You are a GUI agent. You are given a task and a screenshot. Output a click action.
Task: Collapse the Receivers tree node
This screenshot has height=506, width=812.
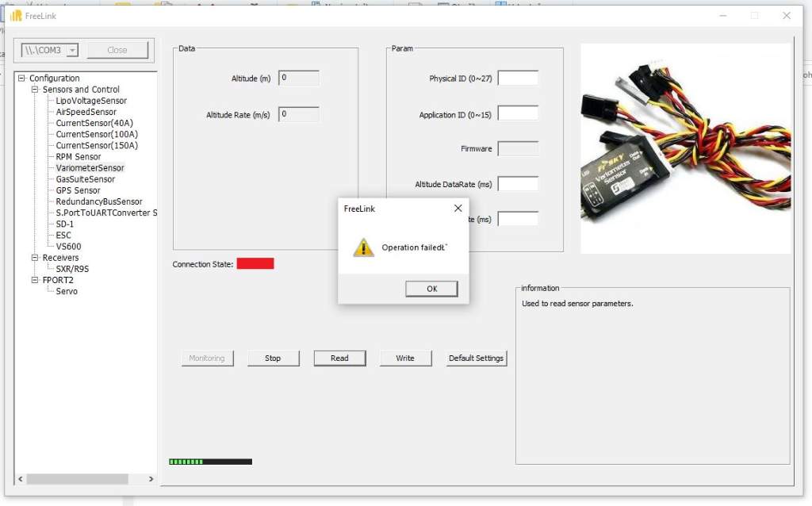pos(35,258)
